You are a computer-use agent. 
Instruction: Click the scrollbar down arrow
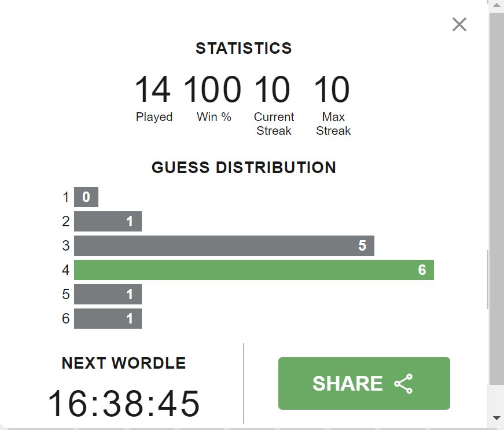tap(496, 417)
